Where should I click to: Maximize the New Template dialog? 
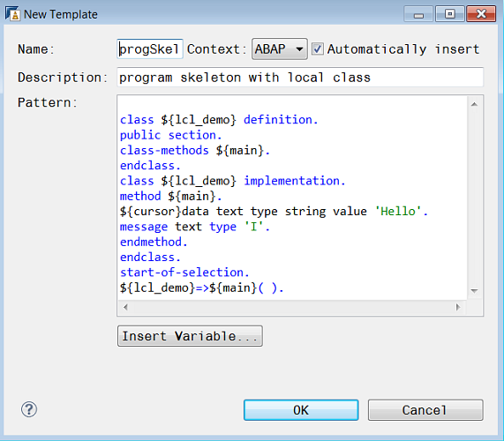pos(449,14)
